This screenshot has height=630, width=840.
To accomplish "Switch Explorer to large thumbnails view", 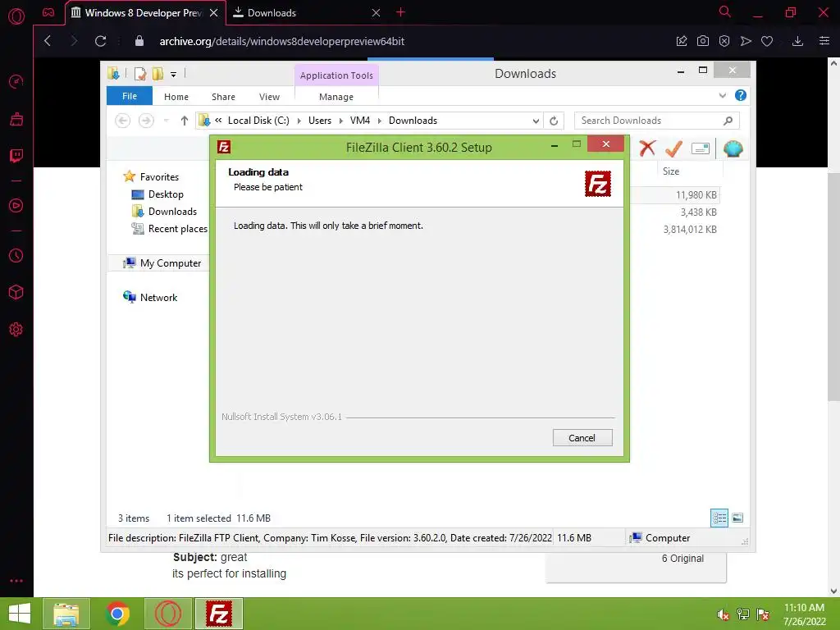I will click(x=737, y=518).
